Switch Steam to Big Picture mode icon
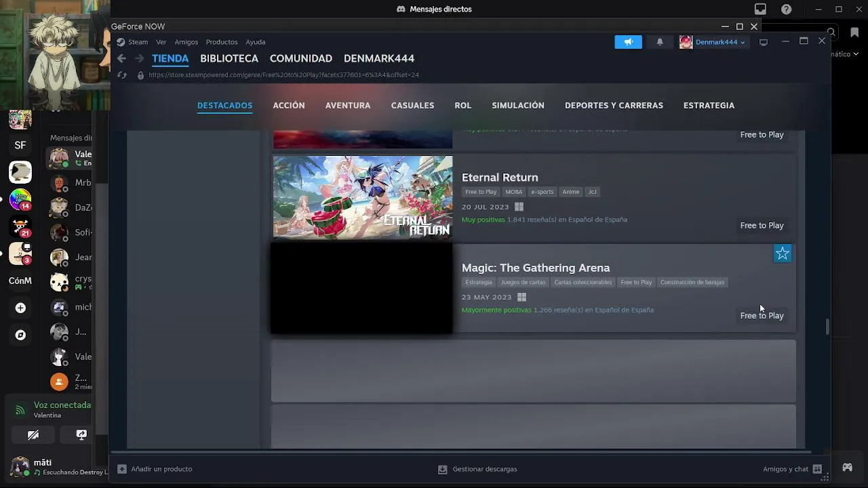The height and width of the screenshot is (488, 868). [764, 42]
